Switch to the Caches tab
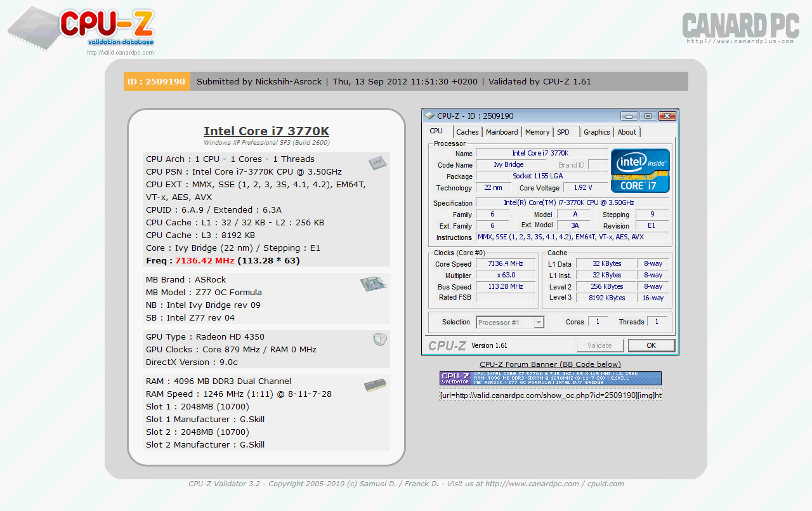812x511 pixels. [x=468, y=132]
